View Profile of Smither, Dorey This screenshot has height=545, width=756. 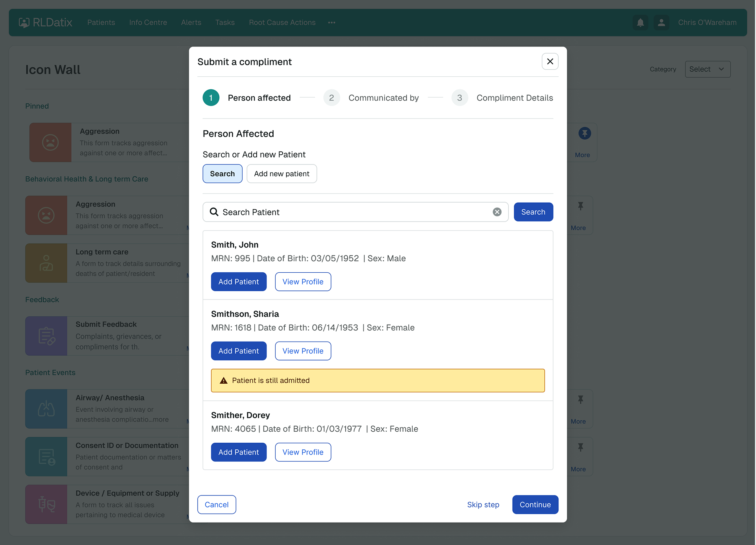coord(303,452)
